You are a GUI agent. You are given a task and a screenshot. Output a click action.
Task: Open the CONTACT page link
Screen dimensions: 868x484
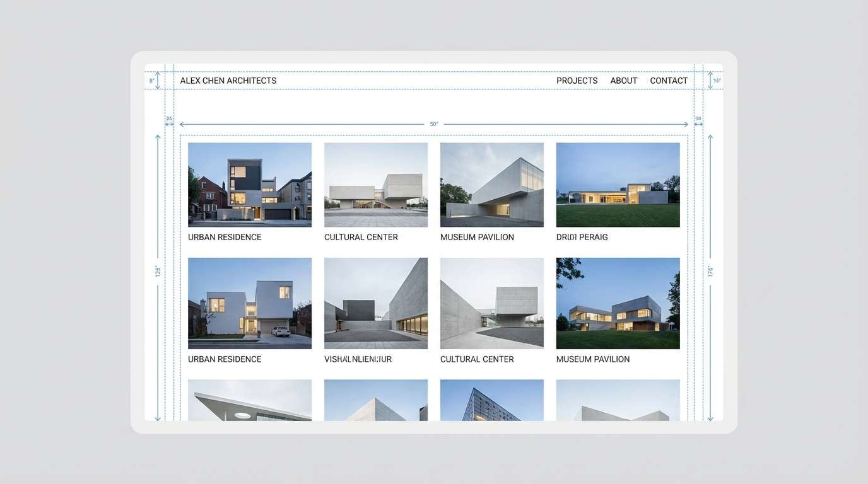[x=669, y=80]
